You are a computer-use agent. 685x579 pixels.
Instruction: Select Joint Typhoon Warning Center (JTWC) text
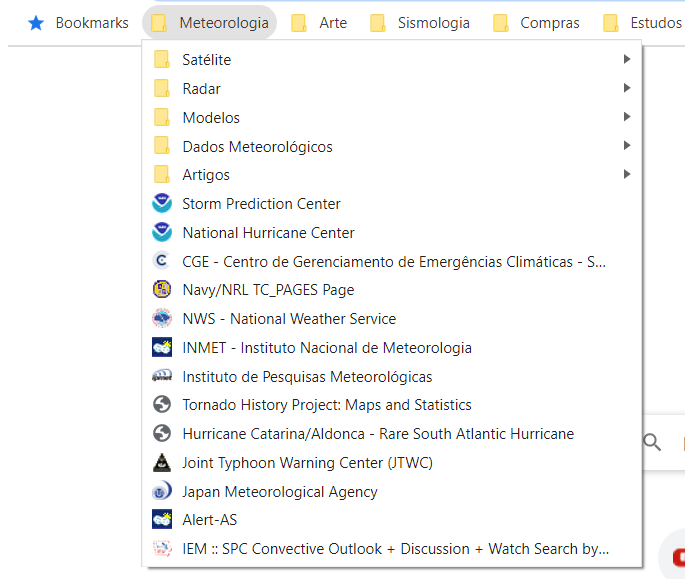point(308,463)
